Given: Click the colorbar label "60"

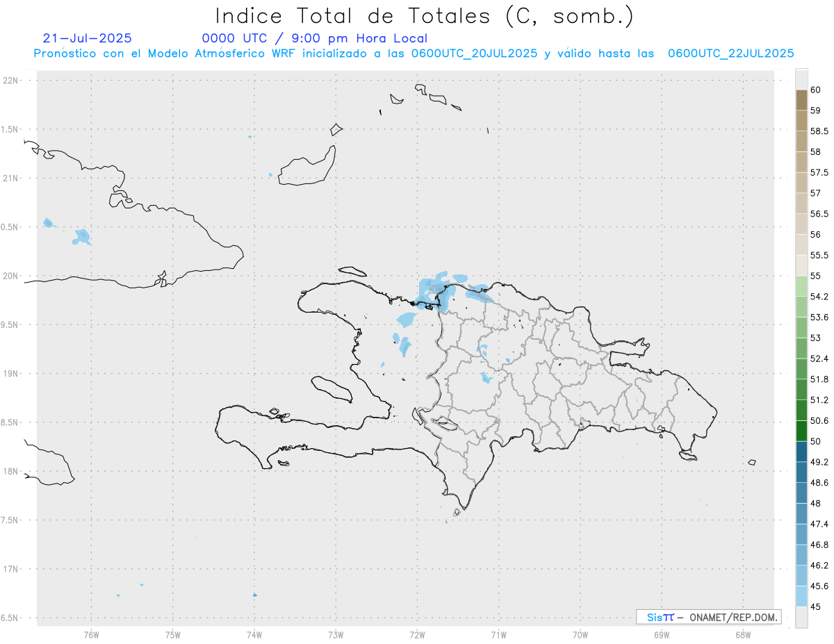Looking at the screenshot, I should [815, 90].
